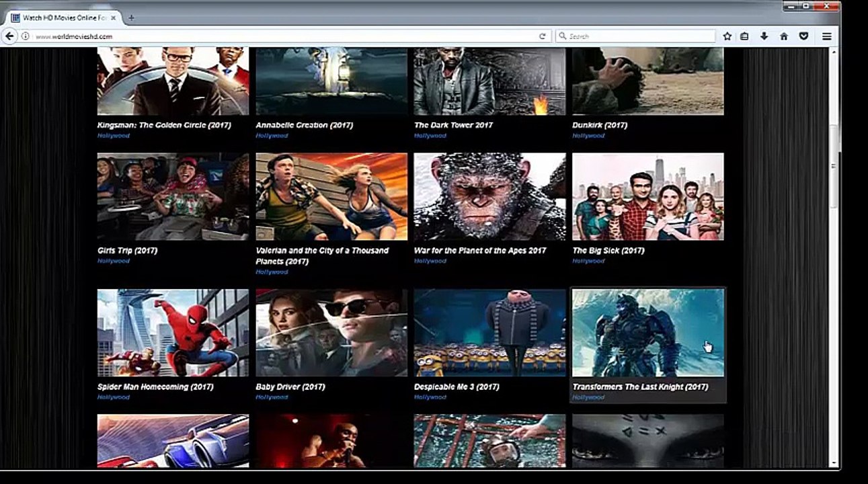Go to the Firefox home page icon
The width and height of the screenshot is (868, 484).
coord(783,36)
